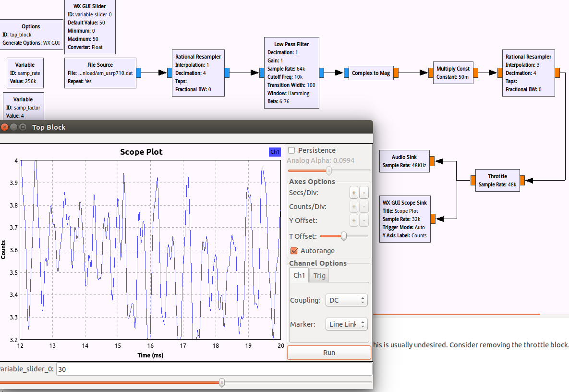Viewport: 569px width, 392px height.
Task: Open the Coupling dropdown
Action: pos(346,300)
